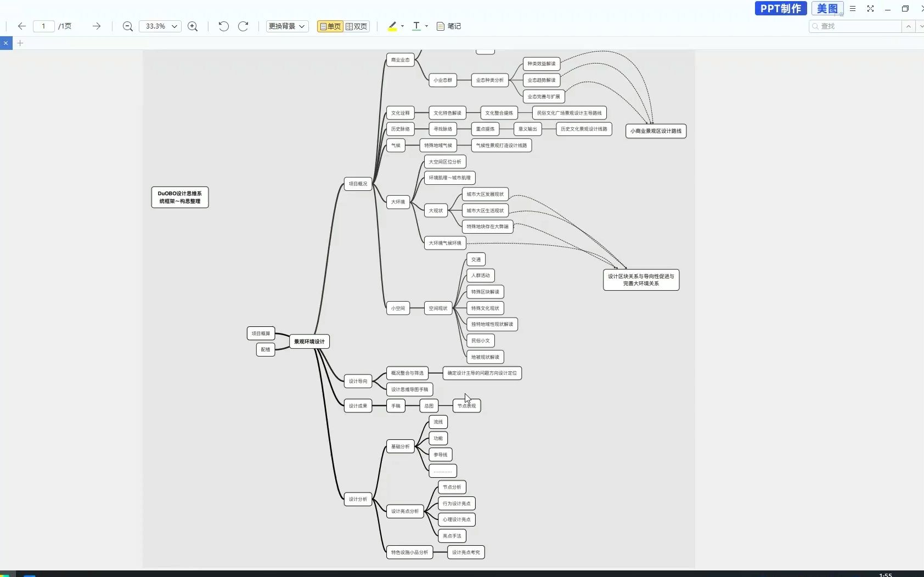
Task: Click the 设计亮点分析 node
Action: click(x=405, y=511)
